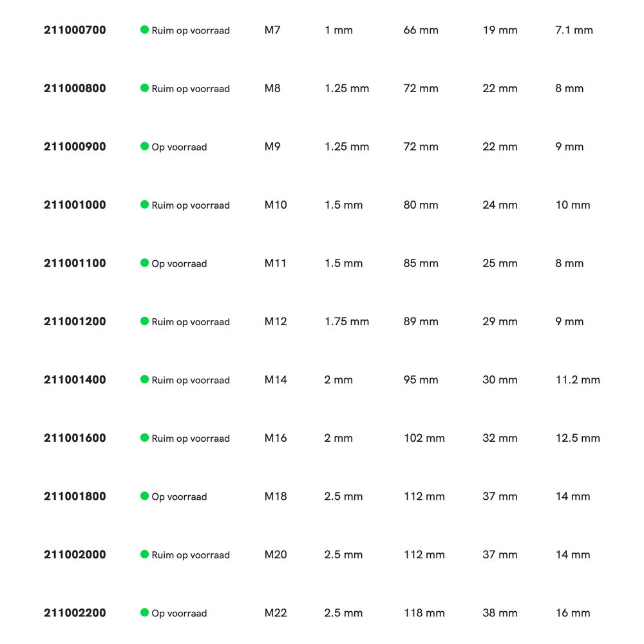
Task: Select product 211001200
Action: (75, 321)
